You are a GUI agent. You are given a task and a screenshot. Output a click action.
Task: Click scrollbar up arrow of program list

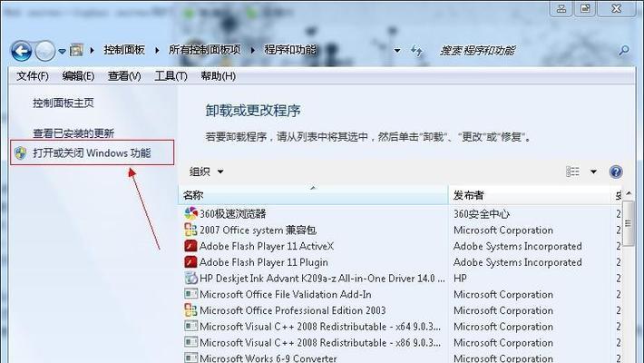[x=629, y=193]
